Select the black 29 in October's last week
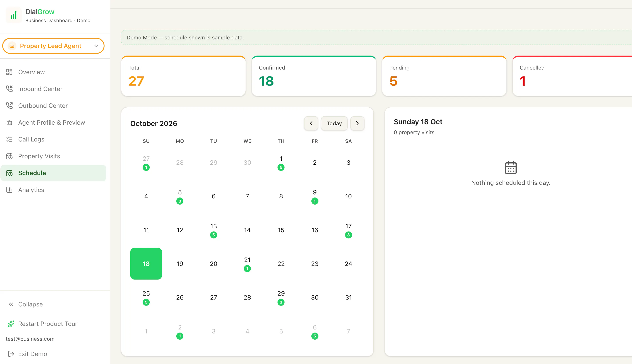Image resolution: width=632 pixels, height=364 pixels. click(281, 297)
